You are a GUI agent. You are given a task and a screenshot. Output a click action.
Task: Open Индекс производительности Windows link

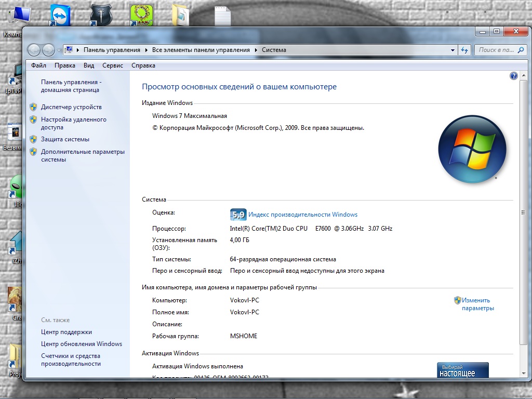[x=303, y=215]
